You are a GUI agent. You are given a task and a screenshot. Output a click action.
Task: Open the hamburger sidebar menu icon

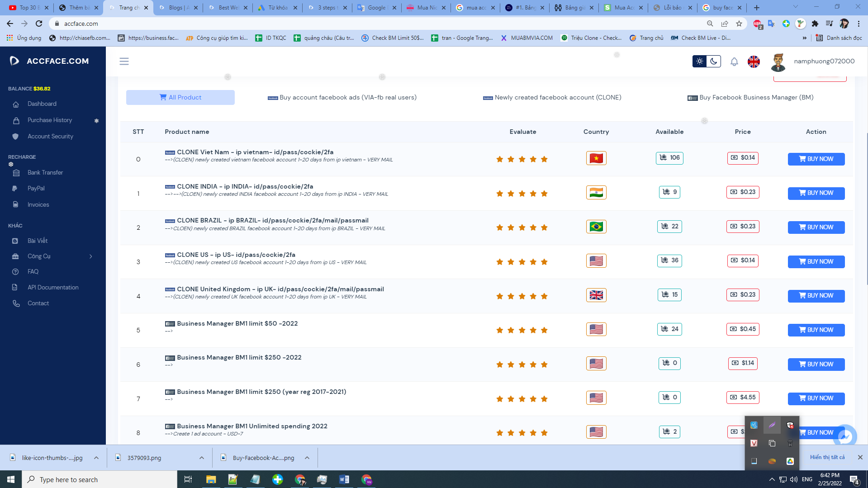124,61
